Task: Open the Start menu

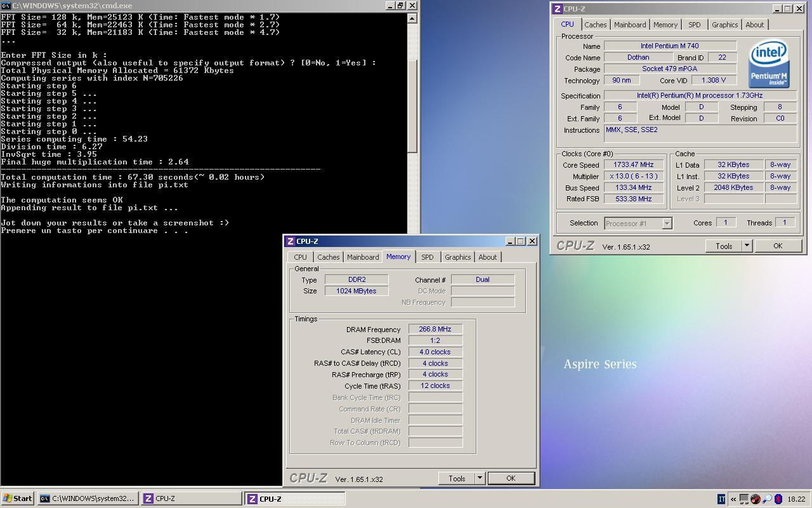Action: point(17,499)
